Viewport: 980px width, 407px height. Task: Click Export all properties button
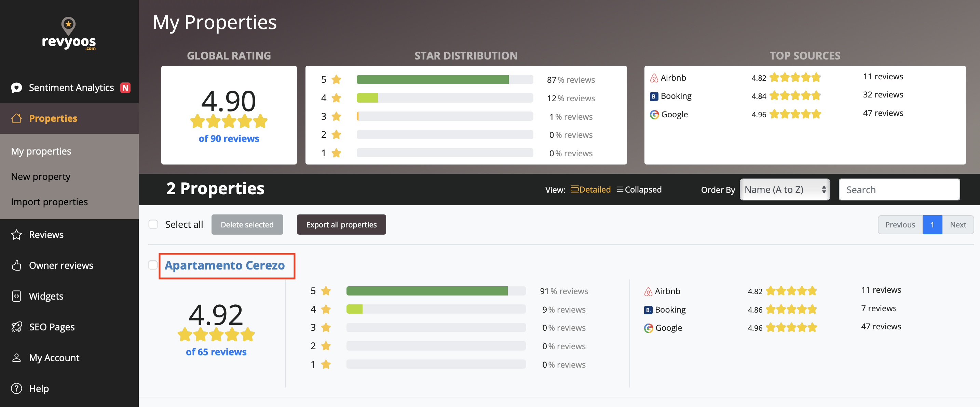341,225
